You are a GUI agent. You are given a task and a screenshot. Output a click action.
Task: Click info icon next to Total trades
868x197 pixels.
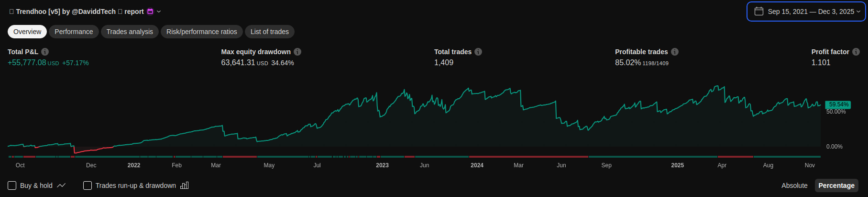pyautogui.click(x=478, y=52)
